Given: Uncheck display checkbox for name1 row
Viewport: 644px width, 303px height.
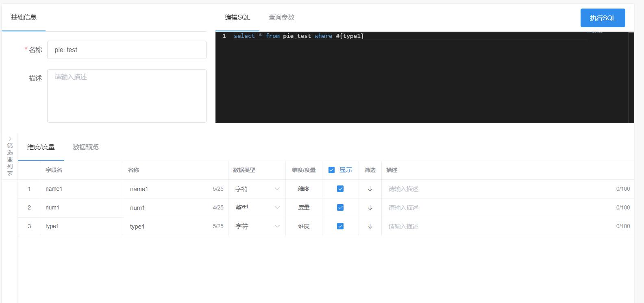Looking at the screenshot, I should pos(340,189).
